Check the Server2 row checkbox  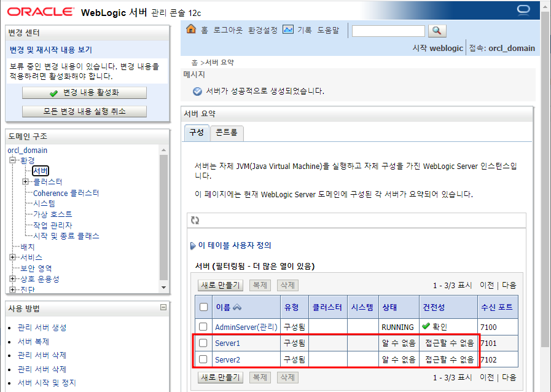(203, 359)
